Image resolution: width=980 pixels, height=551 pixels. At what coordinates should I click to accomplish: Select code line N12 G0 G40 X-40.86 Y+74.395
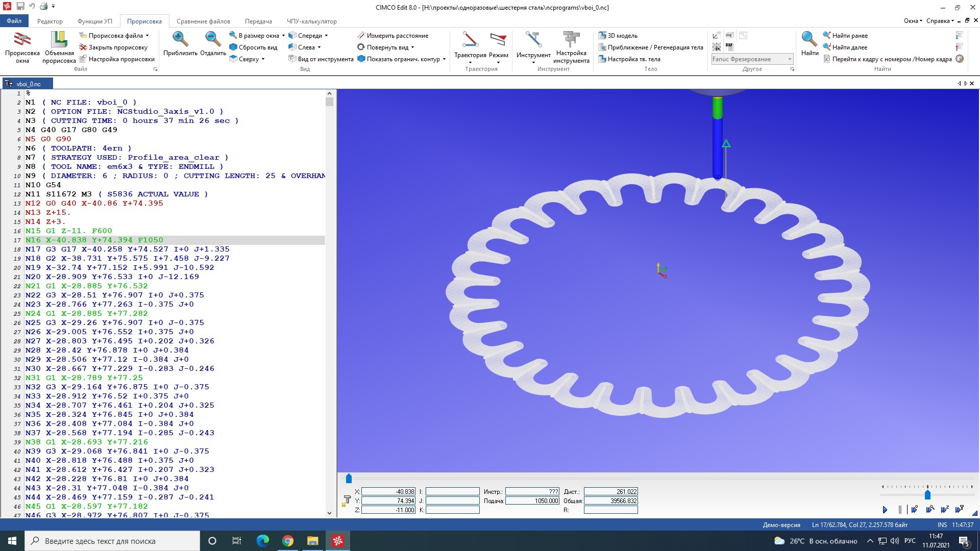click(x=94, y=203)
